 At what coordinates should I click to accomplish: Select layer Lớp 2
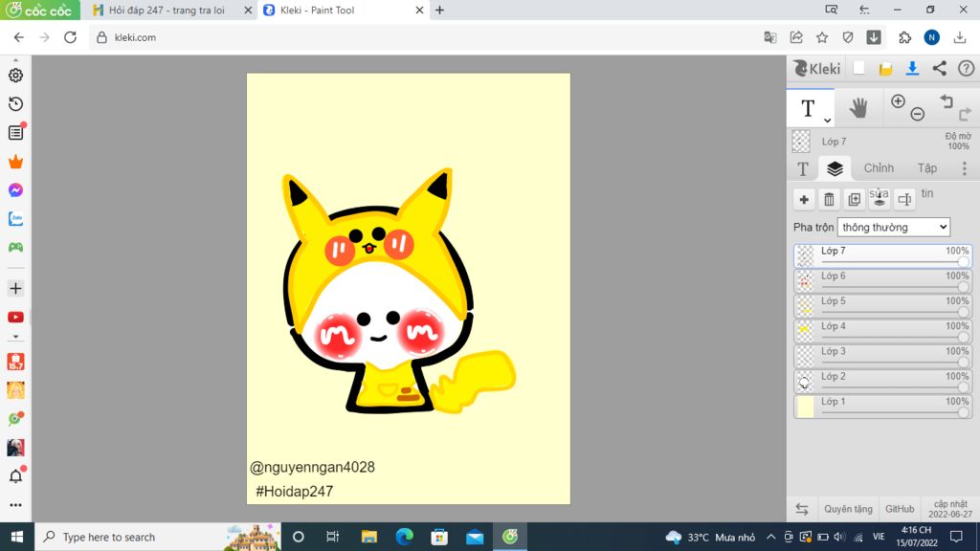pyautogui.click(x=882, y=381)
